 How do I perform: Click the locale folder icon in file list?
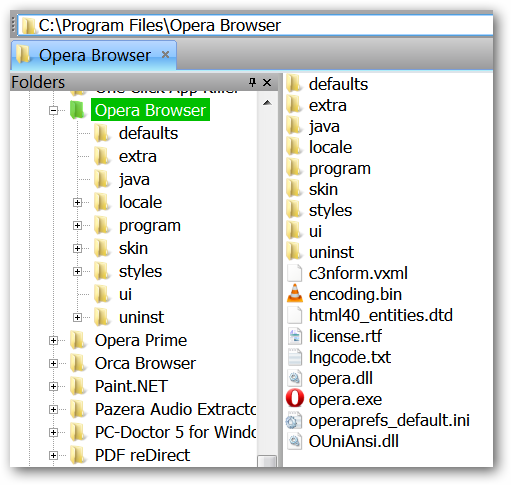(294, 147)
